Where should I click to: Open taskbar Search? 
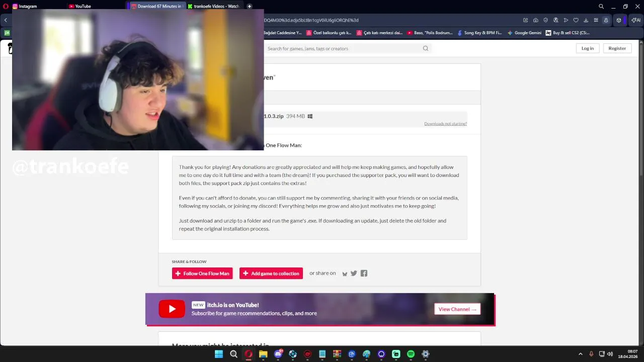pyautogui.click(x=233, y=354)
